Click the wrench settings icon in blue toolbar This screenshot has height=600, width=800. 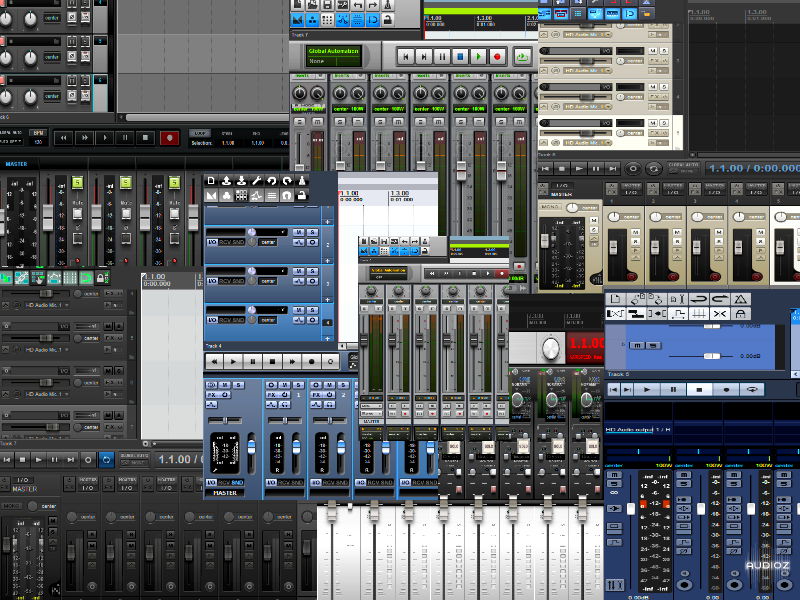coord(257,180)
